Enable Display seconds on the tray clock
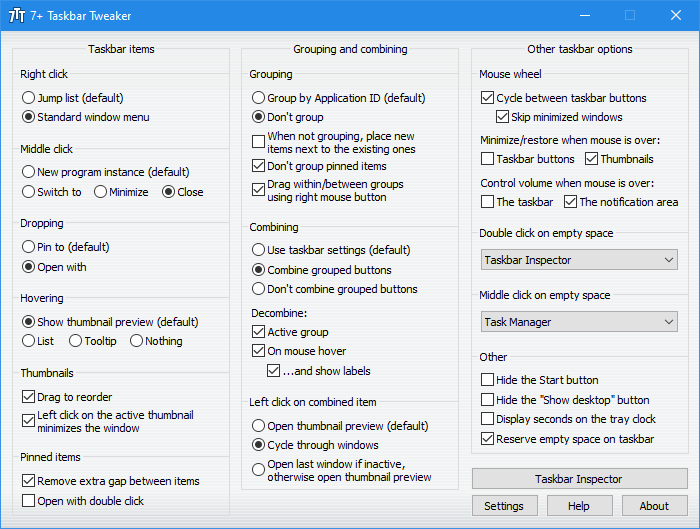Viewport: 700px width, 529px height. tap(488, 419)
